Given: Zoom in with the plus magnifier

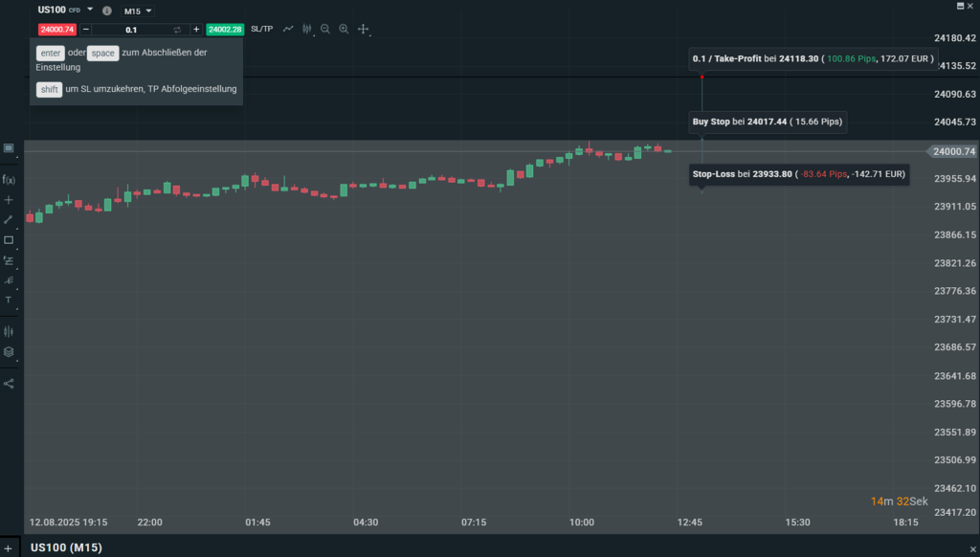Looking at the screenshot, I should click(x=344, y=29).
